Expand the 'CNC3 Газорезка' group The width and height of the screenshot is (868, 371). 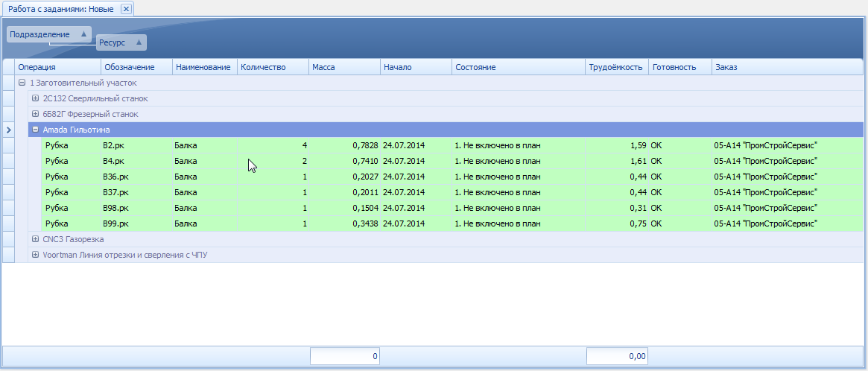(x=35, y=239)
